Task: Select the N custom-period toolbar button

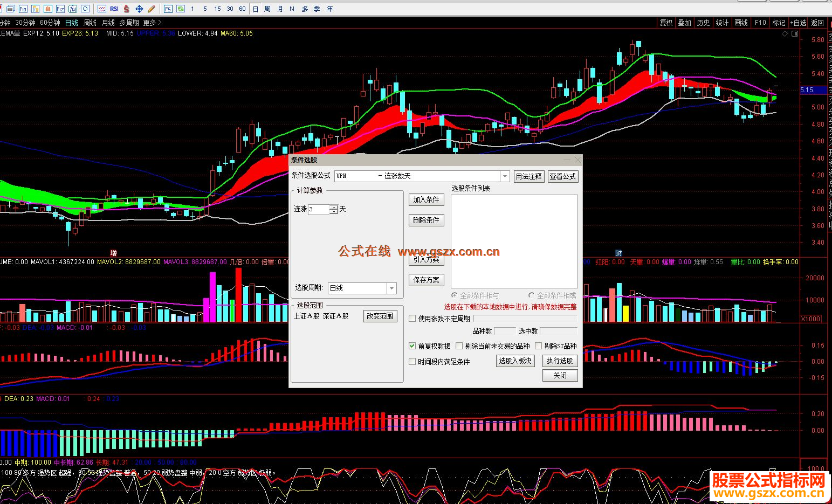Action: click(x=292, y=9)
